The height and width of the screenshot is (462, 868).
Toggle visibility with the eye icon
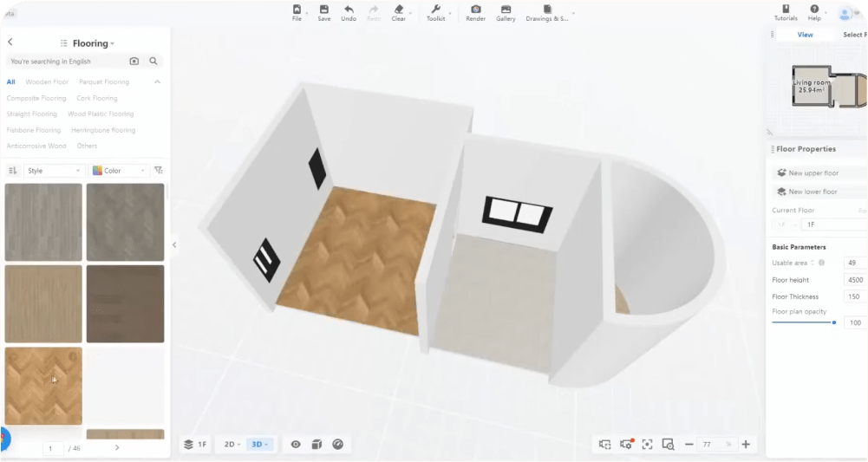click(x=296, y=445)
